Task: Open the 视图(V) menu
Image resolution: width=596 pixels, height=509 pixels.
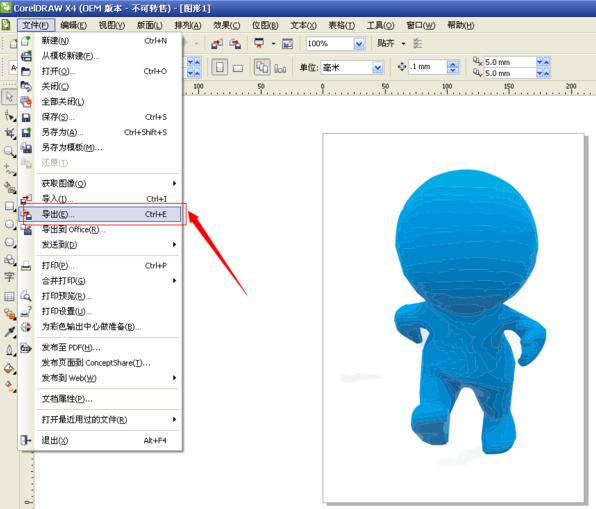Action: click(112, 25)
